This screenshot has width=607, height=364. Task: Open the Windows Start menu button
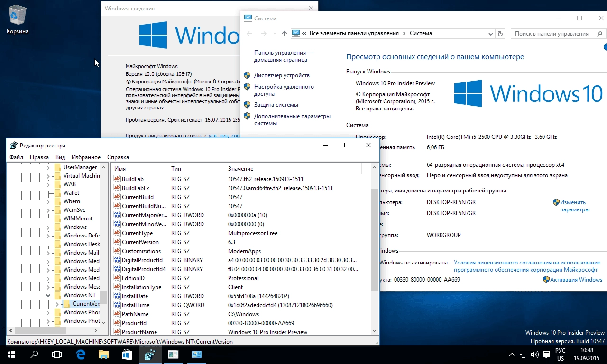pos(11,354)
